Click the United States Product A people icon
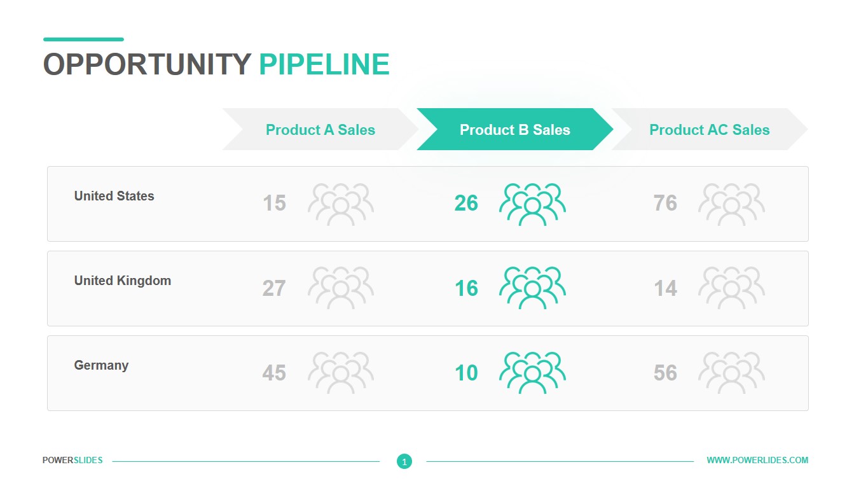This screenshot has height=488, width=868. pos(341,204)
